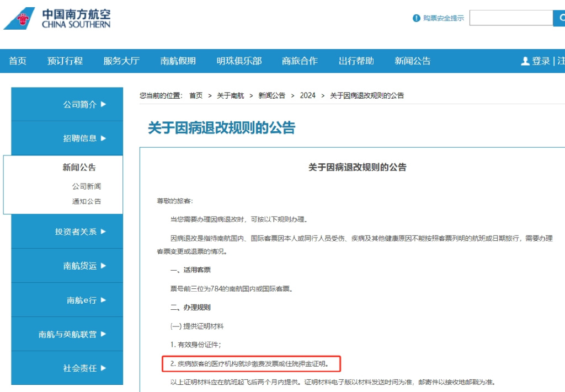The height and width of the screenshot is (392, 565).
Task: Open 明珠俱乐部 navigation menu
Action: [239, 61]
